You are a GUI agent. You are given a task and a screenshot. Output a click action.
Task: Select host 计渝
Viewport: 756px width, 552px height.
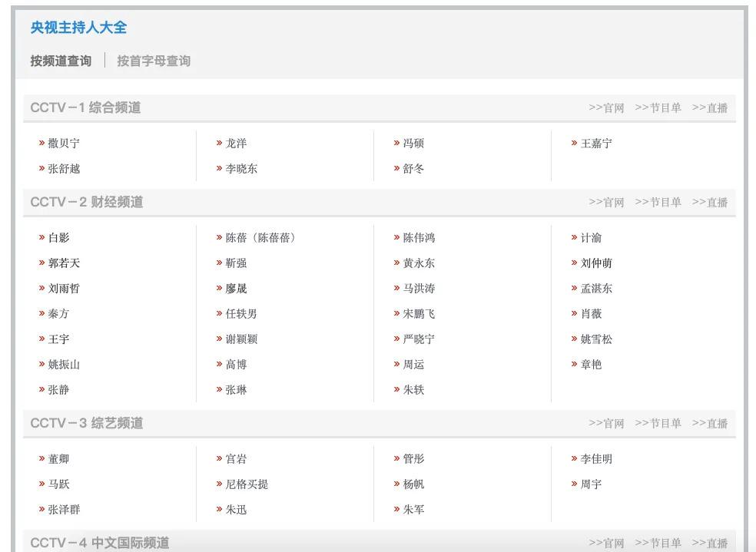tap(591, 237)
